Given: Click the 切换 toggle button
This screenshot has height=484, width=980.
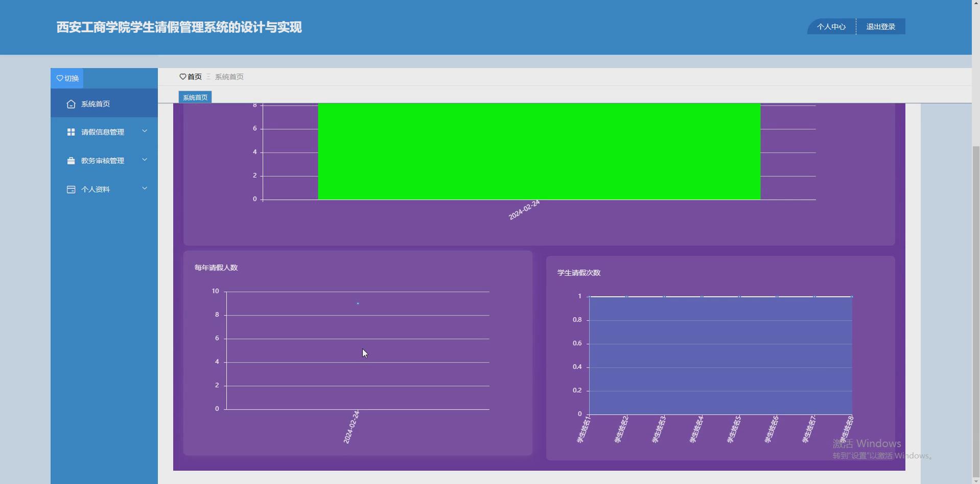Looking at the screenshot, I should [x=67, y=78].
